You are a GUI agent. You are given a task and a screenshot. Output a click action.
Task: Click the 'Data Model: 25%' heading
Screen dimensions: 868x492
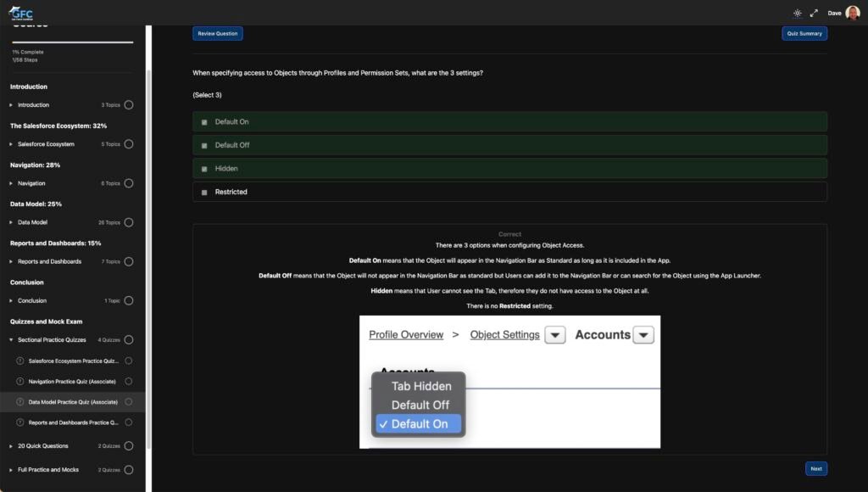point(36,204)
